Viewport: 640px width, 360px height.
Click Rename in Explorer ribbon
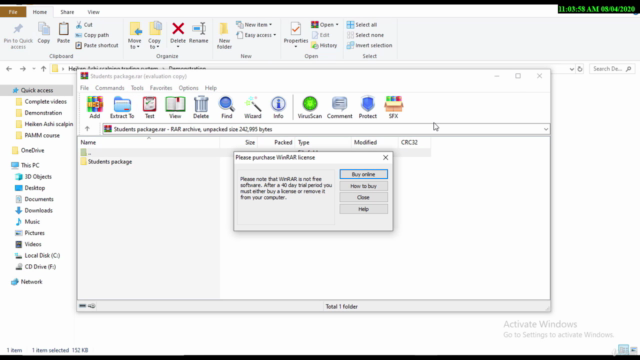pos(199,33)
